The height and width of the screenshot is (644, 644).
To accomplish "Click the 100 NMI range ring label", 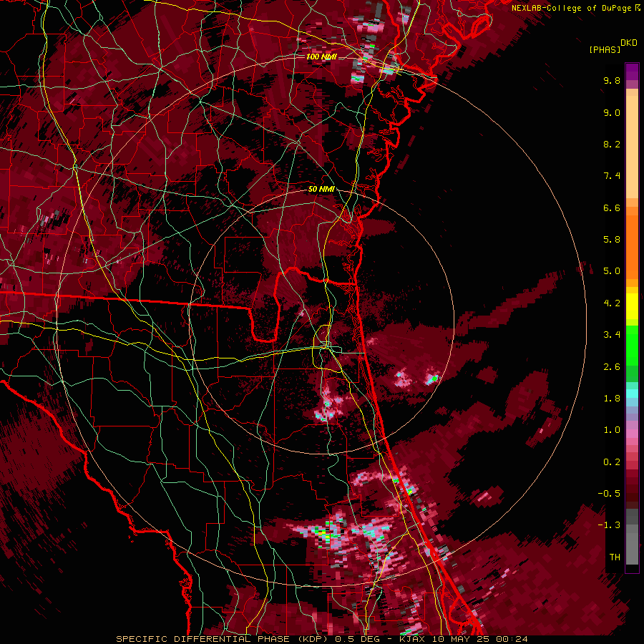I will point(321,57).
